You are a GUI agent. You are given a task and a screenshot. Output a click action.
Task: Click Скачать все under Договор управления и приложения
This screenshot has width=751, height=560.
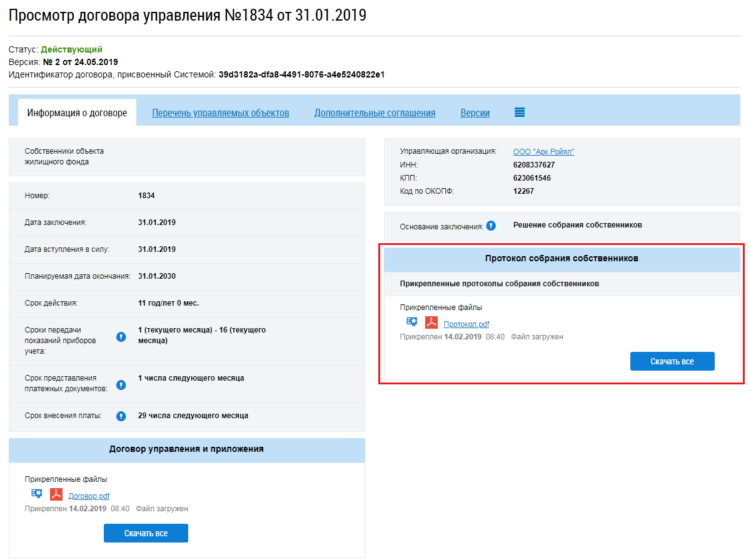[x=146, y=533]
